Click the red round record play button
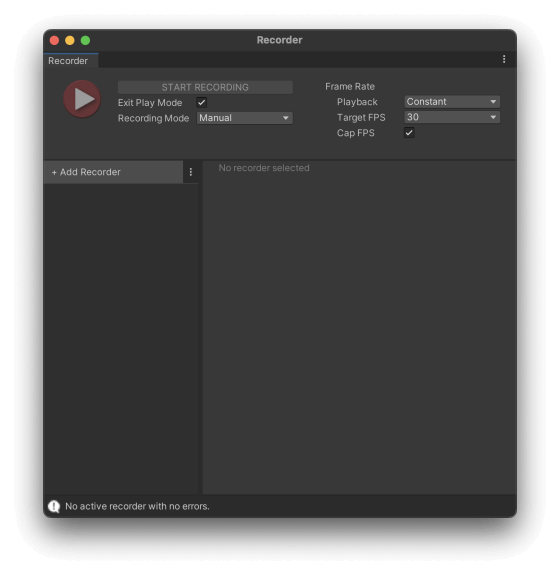The height and width of the screenshot is (575, 560). (x=82, y=99)
